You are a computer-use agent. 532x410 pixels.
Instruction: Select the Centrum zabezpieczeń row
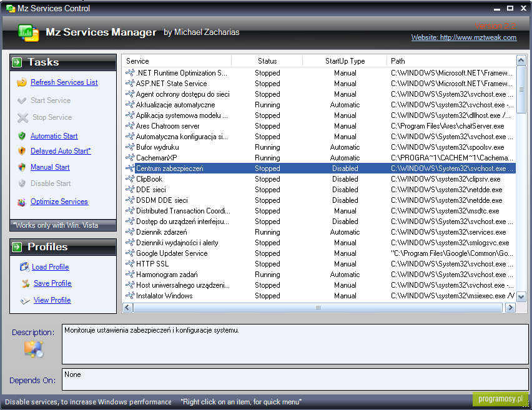coord(319,168)
